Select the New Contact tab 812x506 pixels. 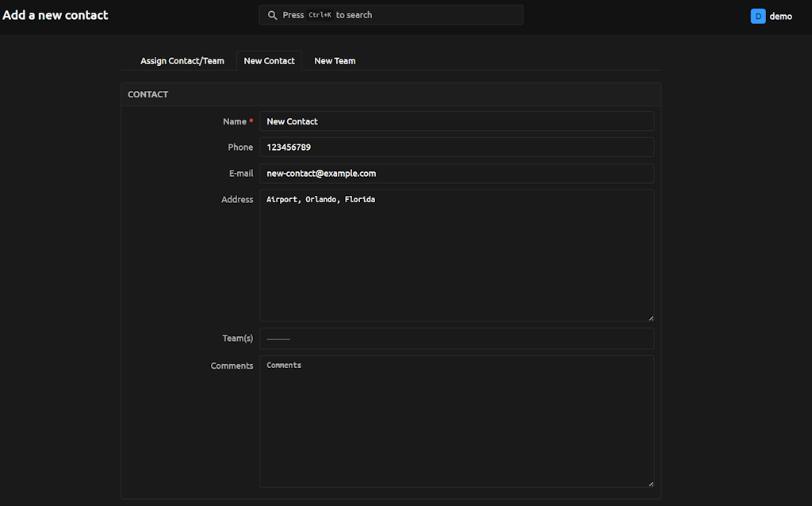pyautogui.click(x=269, y=61)
